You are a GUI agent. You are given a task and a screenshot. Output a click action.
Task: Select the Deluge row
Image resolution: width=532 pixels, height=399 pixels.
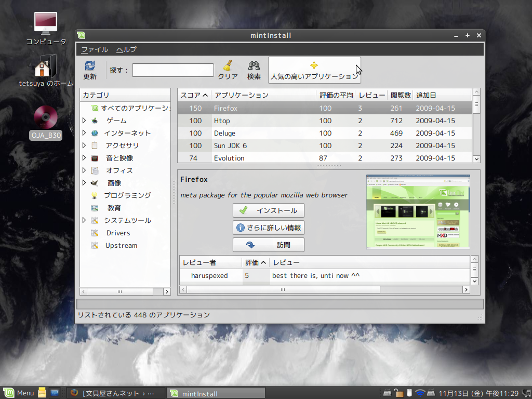tap(324, 133)
